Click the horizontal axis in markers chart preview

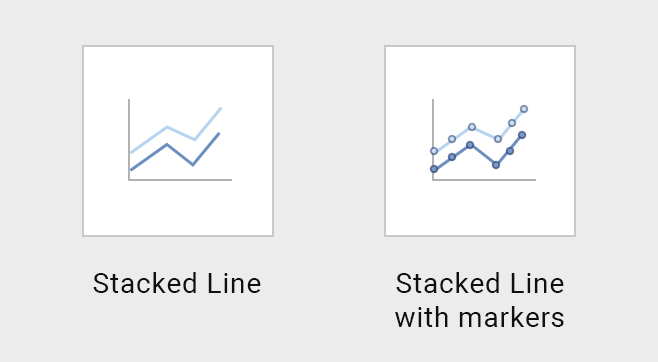[x=484, y=180]
